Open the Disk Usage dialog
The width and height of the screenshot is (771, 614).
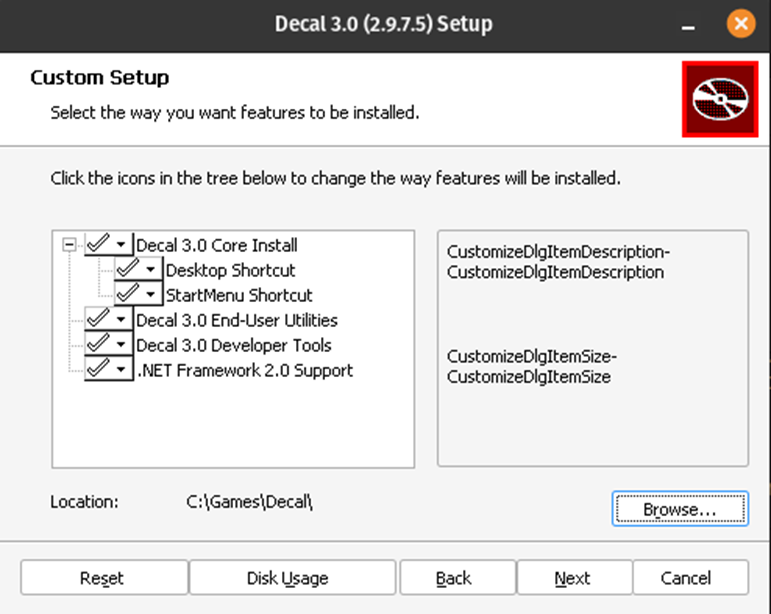tap(287, 578)
